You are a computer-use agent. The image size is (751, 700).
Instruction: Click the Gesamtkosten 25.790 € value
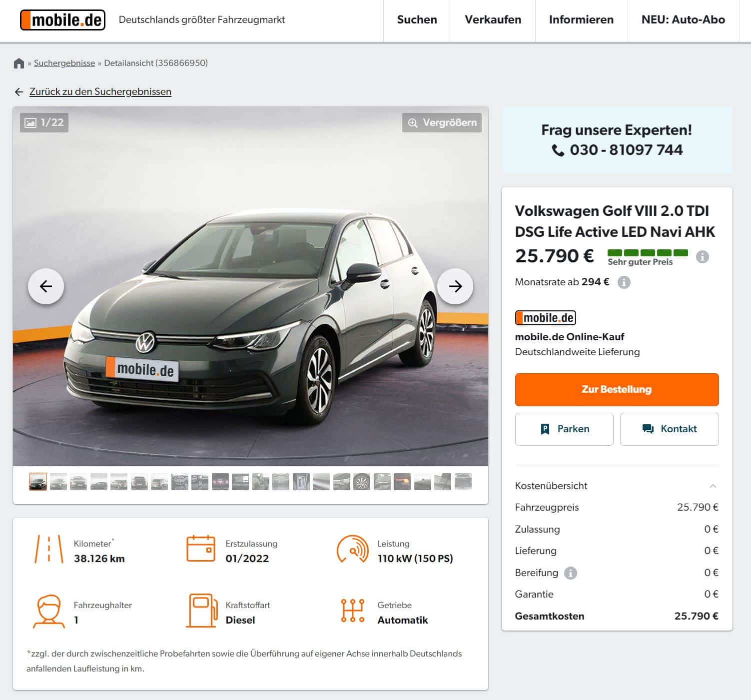click(697, 616)
